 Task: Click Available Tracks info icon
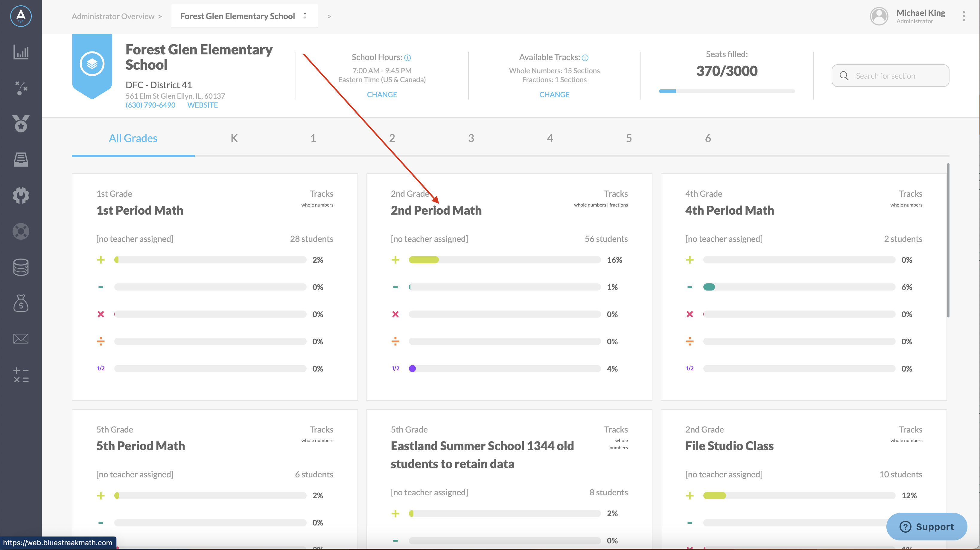point(585,58)
